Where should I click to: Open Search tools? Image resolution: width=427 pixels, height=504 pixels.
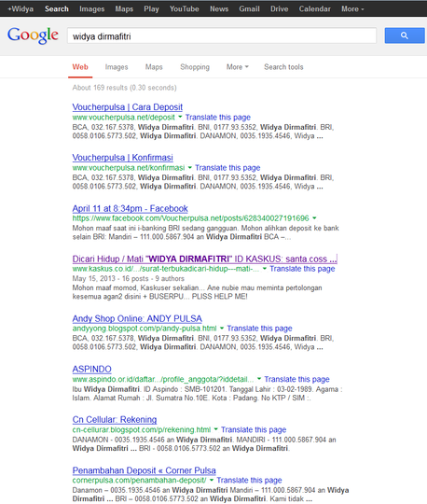[x=283, y=67]
